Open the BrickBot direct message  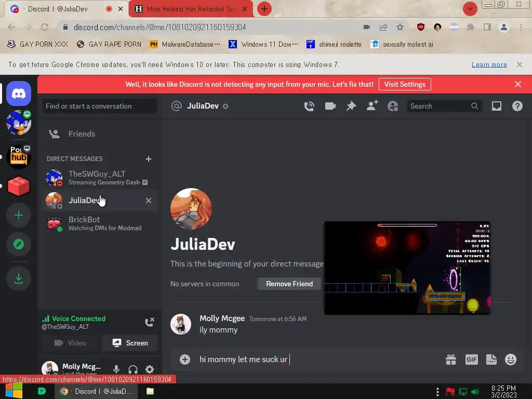point(100,223)
